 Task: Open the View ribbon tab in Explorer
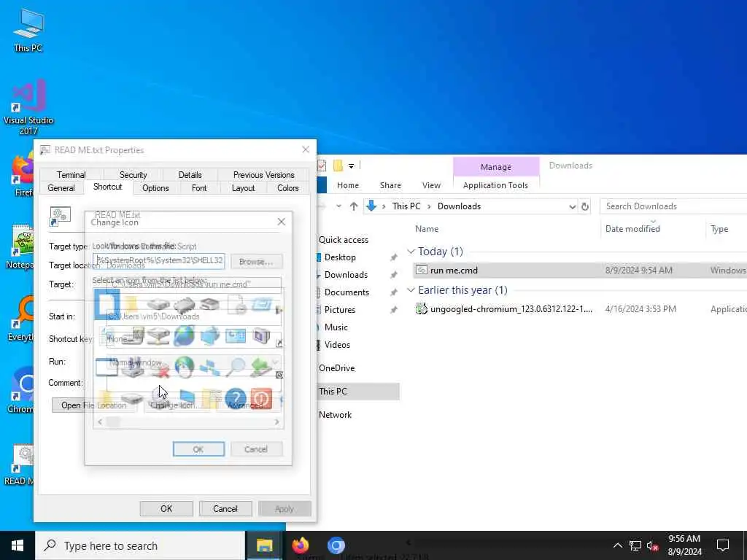click(431, 185)
